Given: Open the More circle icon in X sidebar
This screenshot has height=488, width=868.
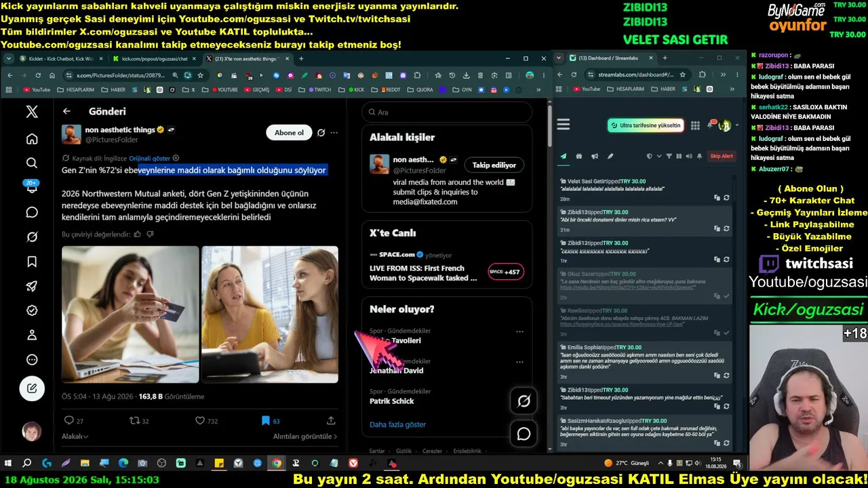Looking at the screenshot, I should tap(32, 360).
